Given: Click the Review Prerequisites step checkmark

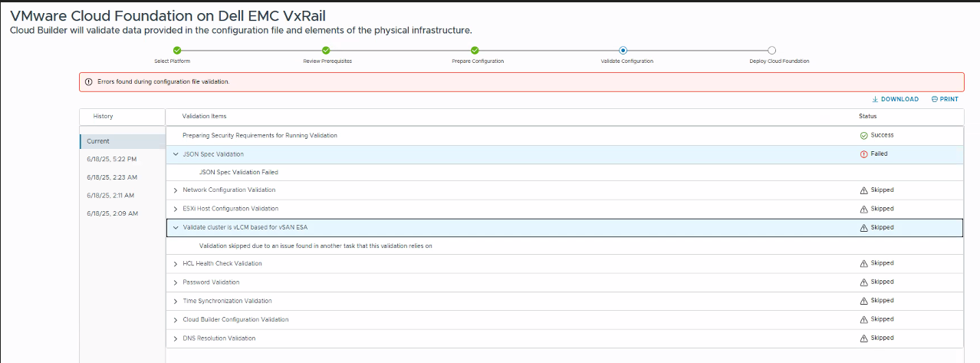Looking at the screenshot, I should click(x=326, y=51).
